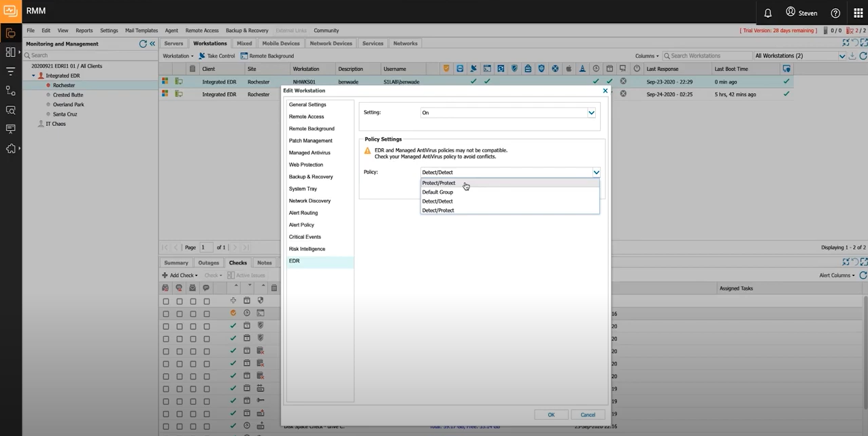Screen dimensions: 868x436
Task: Expand the Setting dropdown showing On
Action: pos(591,113)
